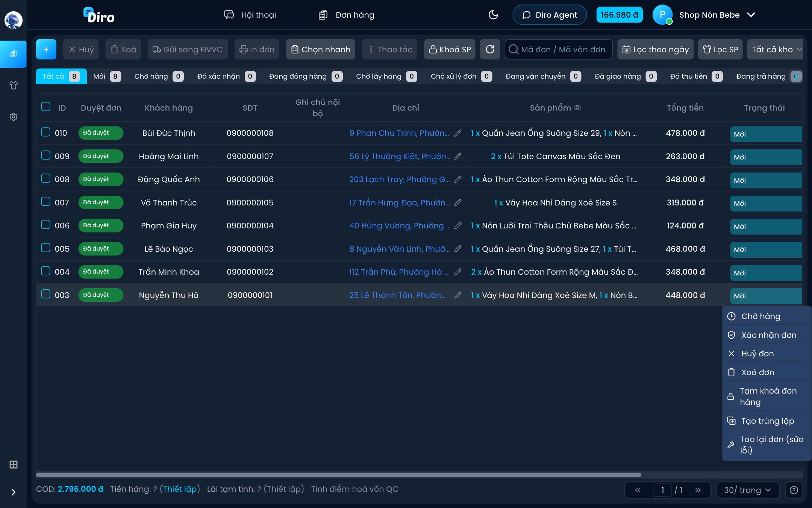
Task: Click the blue plus add-order button
Action: (x=46, y=49)
